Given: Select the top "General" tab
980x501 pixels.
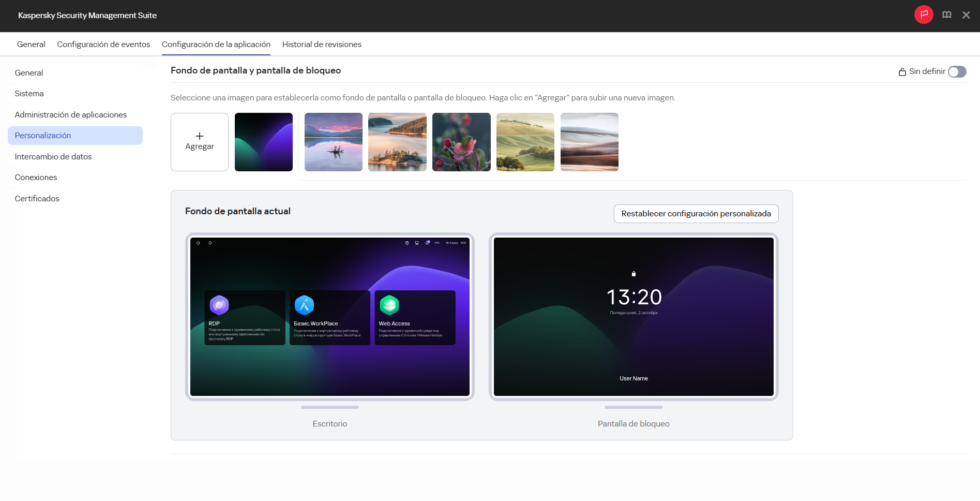Looking at the screenshot, I should [31, 44].
